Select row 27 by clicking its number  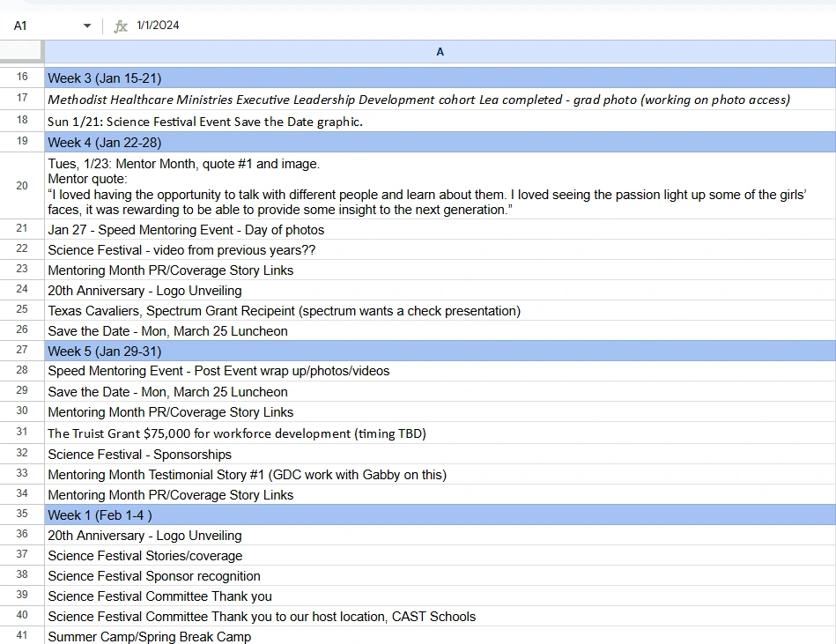pyautogui.click(x=22, y=351)
